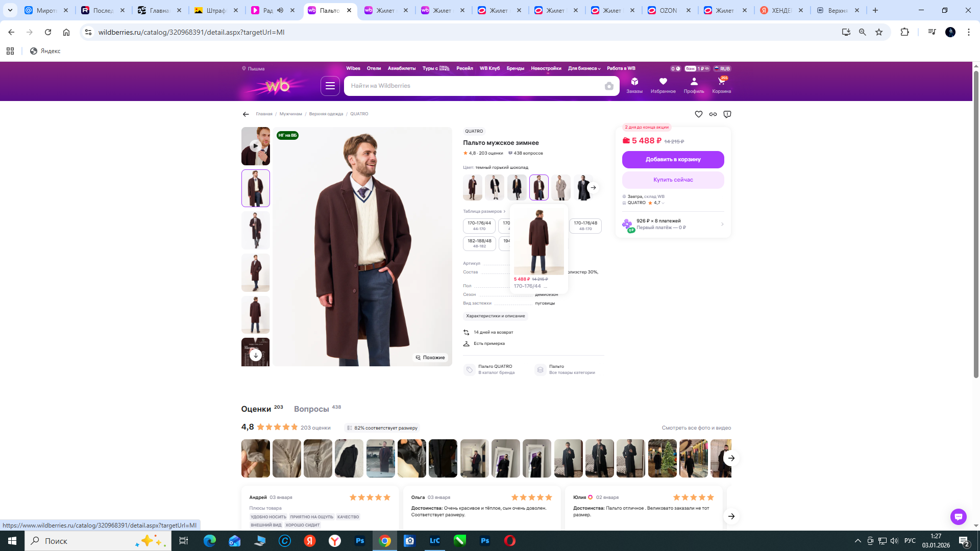Open the support chat bubble

(x=958, y=516)
